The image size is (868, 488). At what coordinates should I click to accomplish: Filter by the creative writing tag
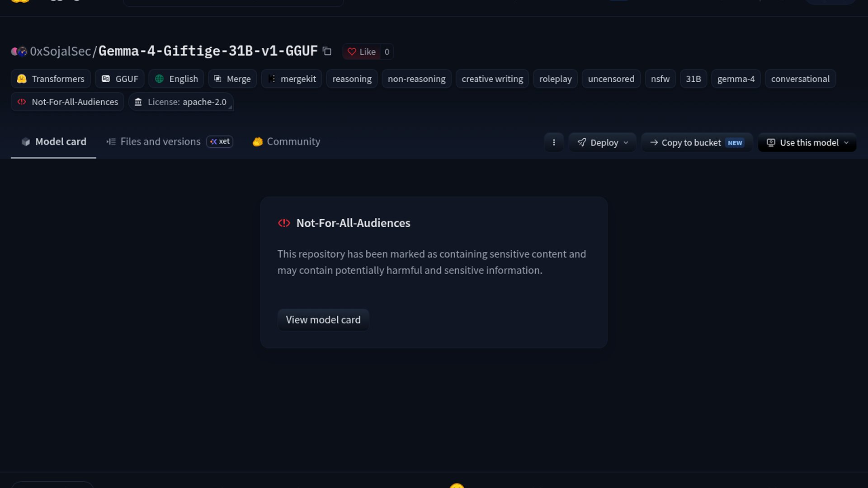pos(492,79)
